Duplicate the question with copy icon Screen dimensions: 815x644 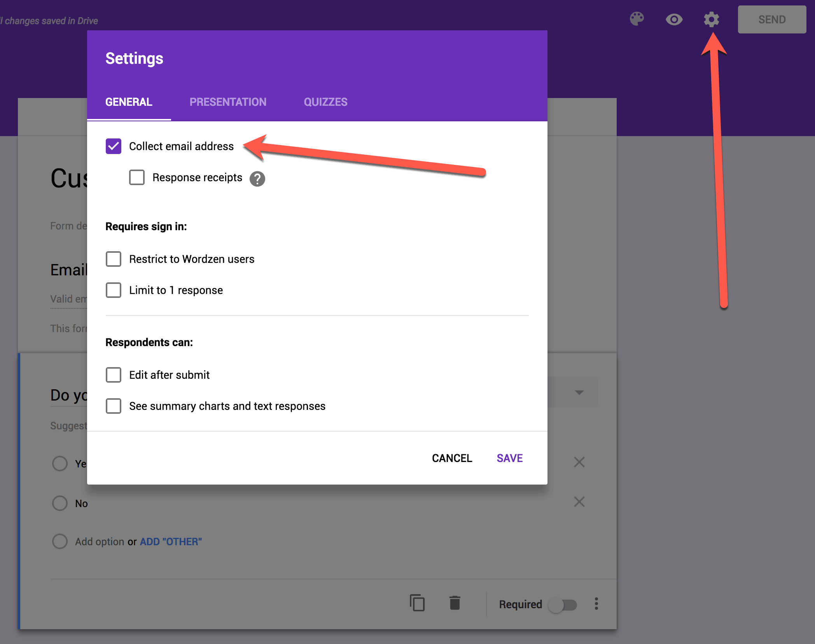(417, 603)
